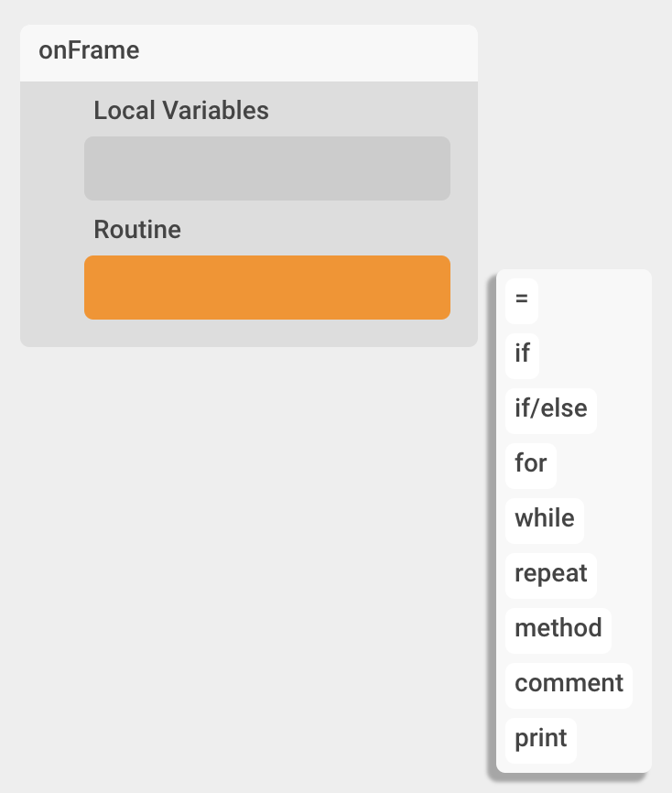Add an if/else block
The width and height of the screenshot is (672, 793).
pyautogui.click(x=550, y=410)
